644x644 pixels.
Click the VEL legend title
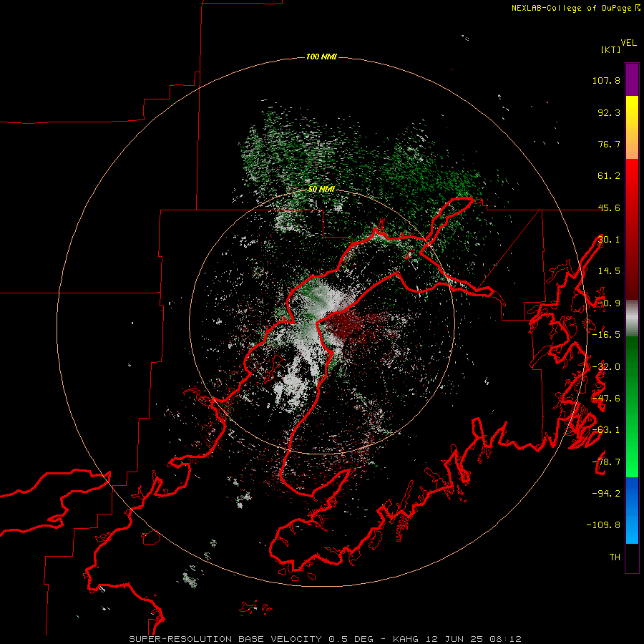coord(628,43)
